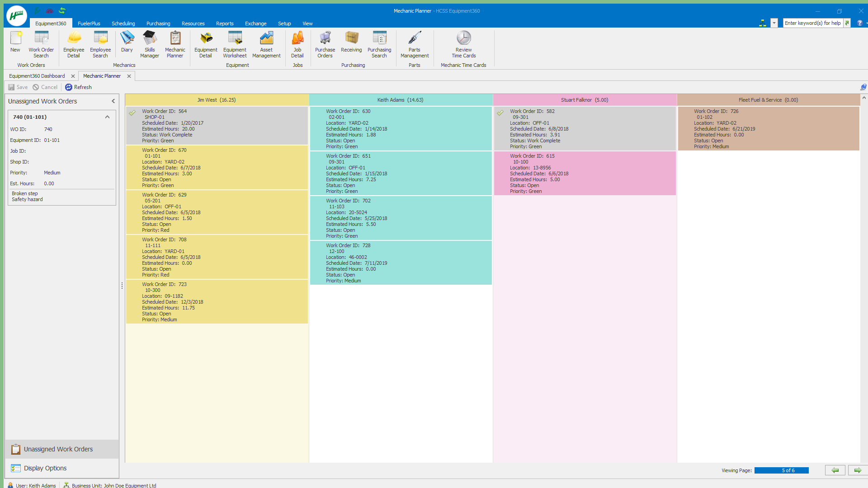The image size is (868, 488).
Task: Click the help keyword search field
Action: pyautogui.click(x=812, y=23)
